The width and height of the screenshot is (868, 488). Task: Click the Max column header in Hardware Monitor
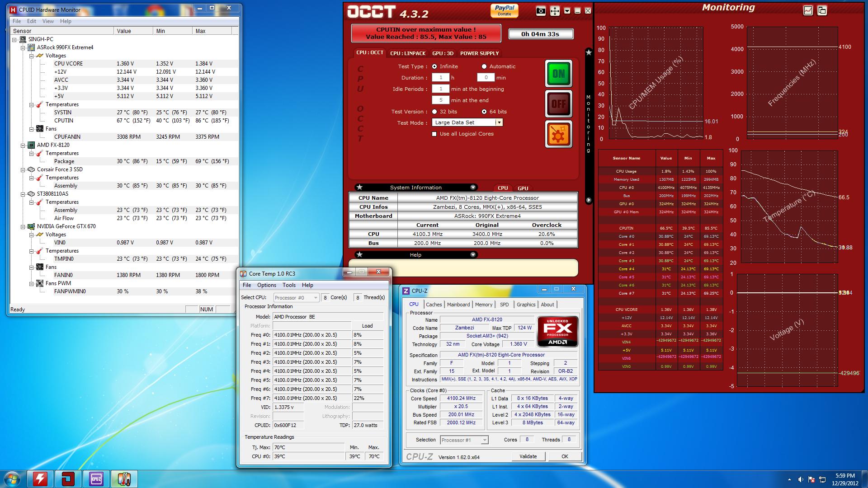(x=212, y=31)
